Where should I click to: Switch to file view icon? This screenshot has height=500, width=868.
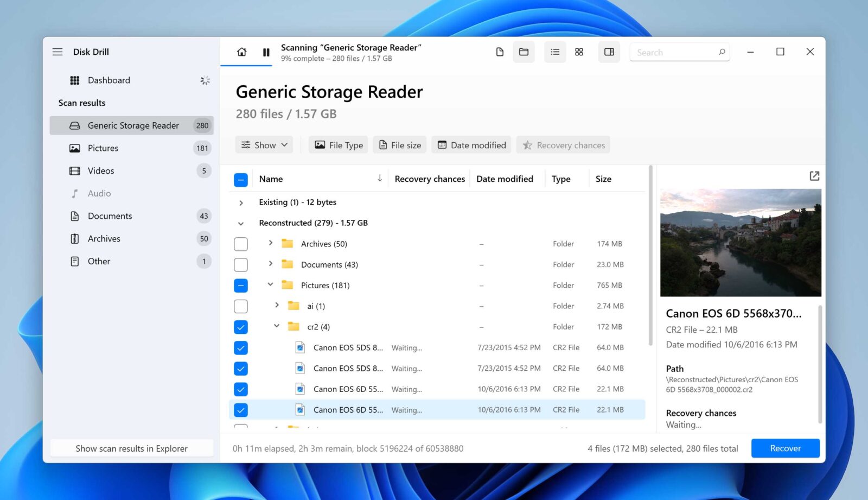tap(500, 52)
